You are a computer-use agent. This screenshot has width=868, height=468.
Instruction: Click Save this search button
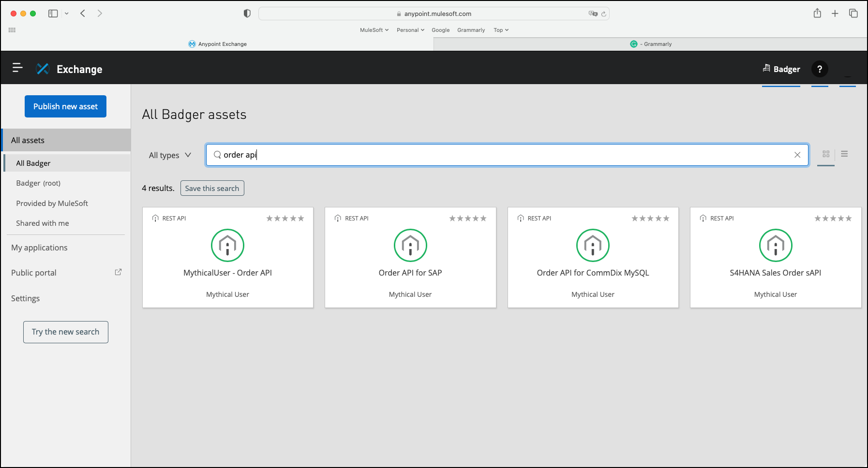(x=212, y=188)
